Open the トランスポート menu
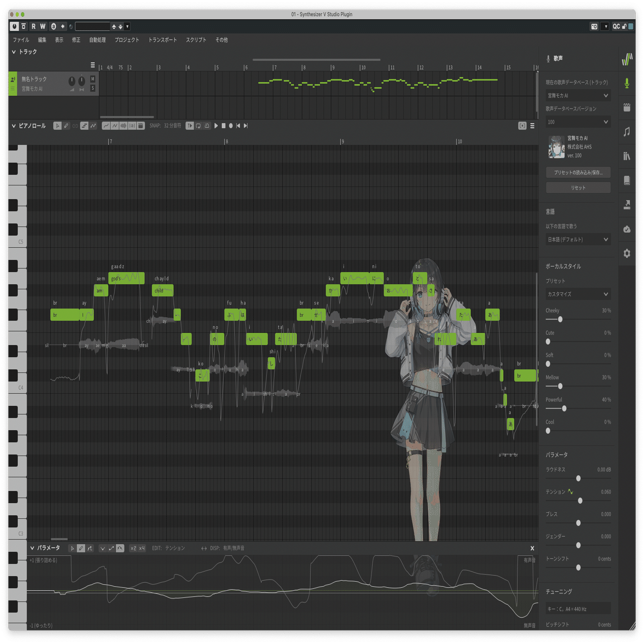The image size is (644, 644). [163, 40]
